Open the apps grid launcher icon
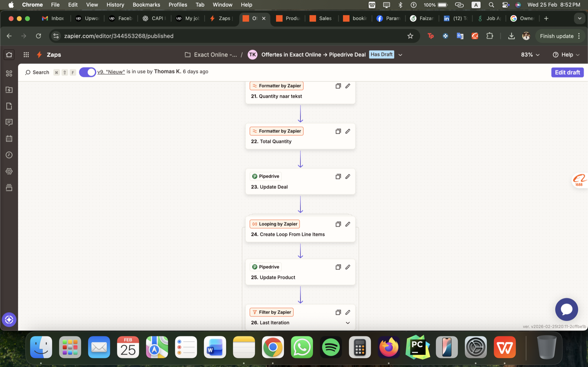Image resolution: width=588 pixels, height=367 pixels. [x=26, y=55]
